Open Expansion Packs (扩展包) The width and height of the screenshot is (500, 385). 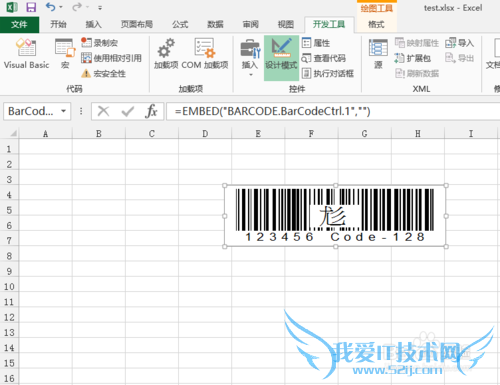coord(413,58)
